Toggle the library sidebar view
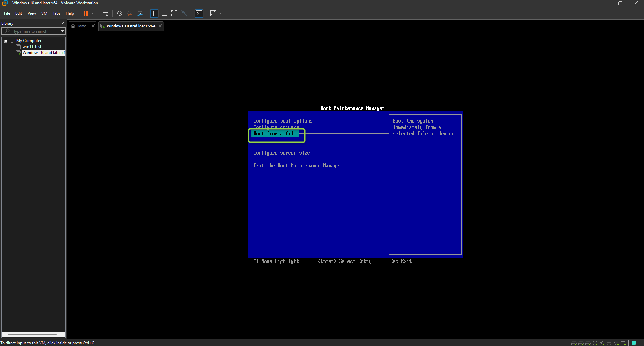Screen dimensions: 644x346 [x=154, y=13]
